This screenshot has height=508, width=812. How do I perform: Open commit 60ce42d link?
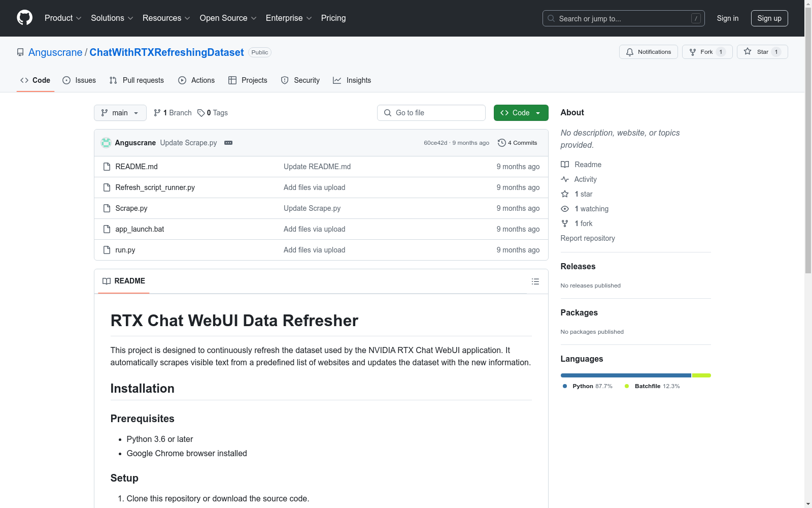(x=435, y=143)
